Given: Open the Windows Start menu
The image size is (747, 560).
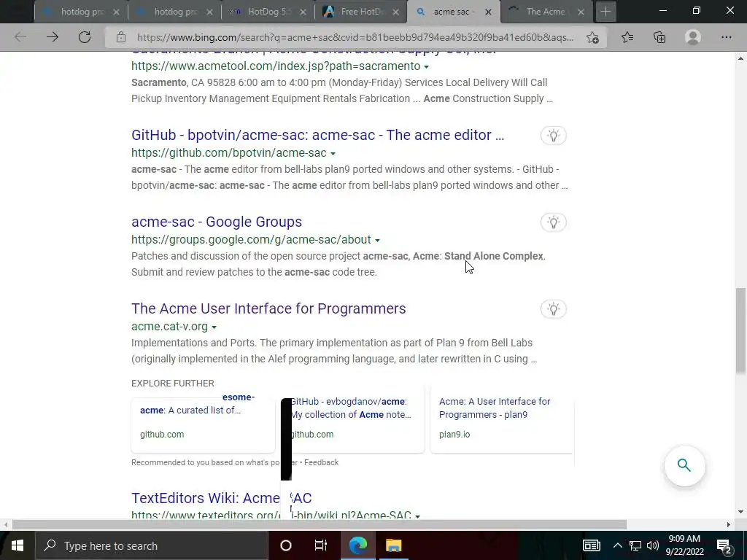Looking at the screenshot, I should tap(18, 545).
